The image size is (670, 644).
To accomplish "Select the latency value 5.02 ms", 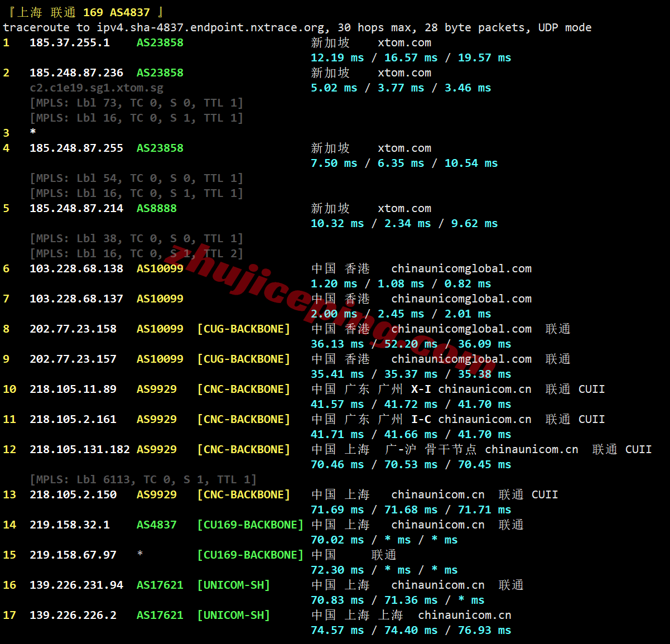I will coord(334,88).
